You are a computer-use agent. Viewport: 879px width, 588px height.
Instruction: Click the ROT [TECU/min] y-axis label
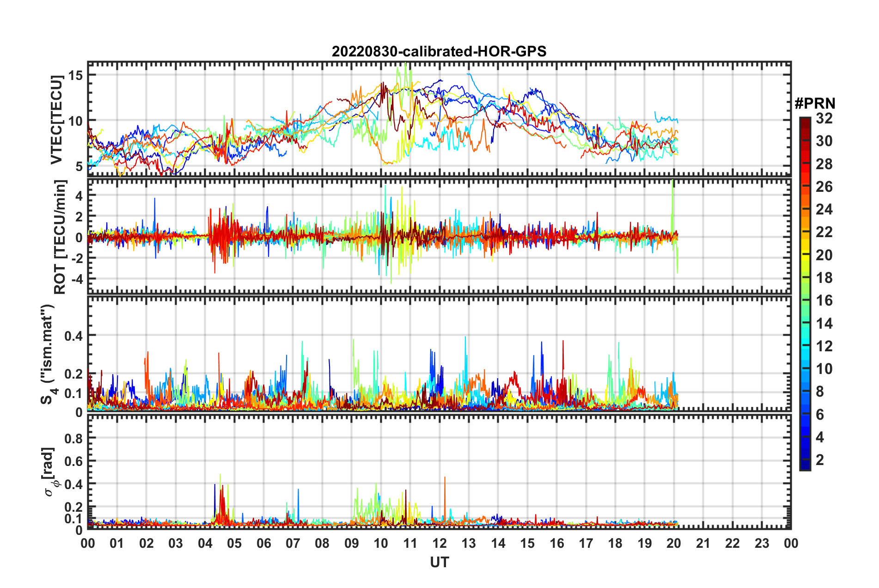click(60, 237)
